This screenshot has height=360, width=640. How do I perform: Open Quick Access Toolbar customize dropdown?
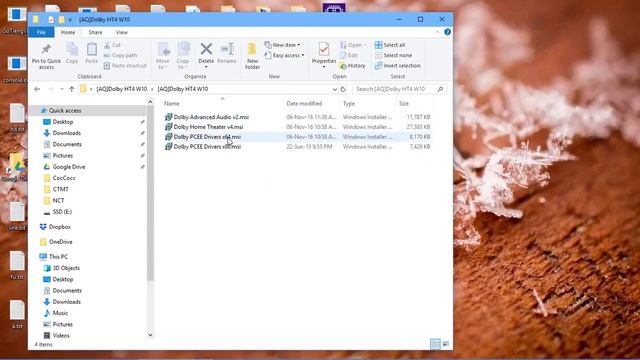(70, 20)
